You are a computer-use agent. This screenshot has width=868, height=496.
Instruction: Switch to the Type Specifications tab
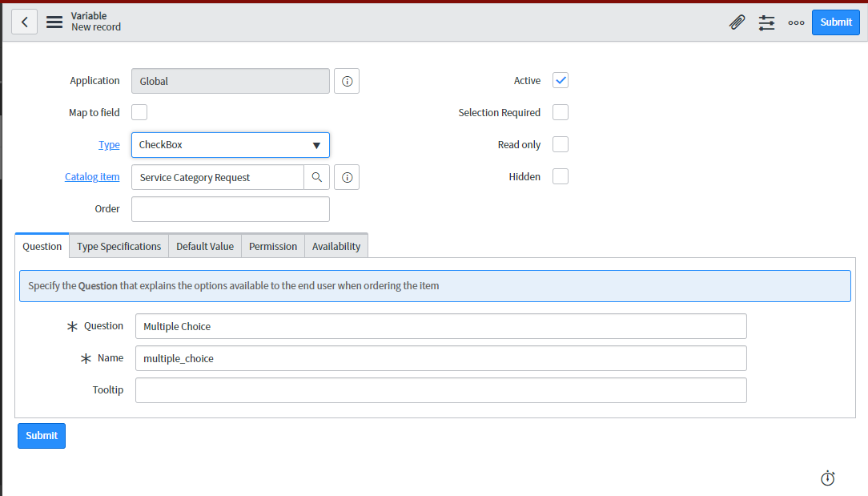pos(118,246)
